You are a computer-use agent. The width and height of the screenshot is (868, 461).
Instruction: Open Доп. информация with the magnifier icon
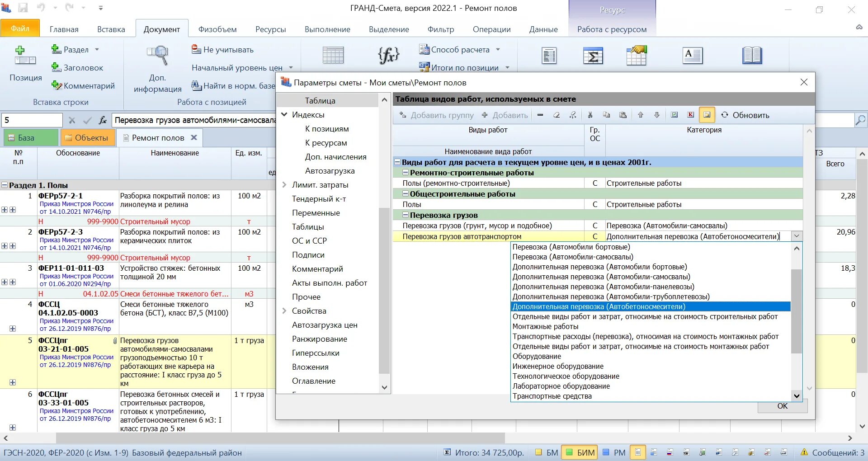(x=157, y=56)
